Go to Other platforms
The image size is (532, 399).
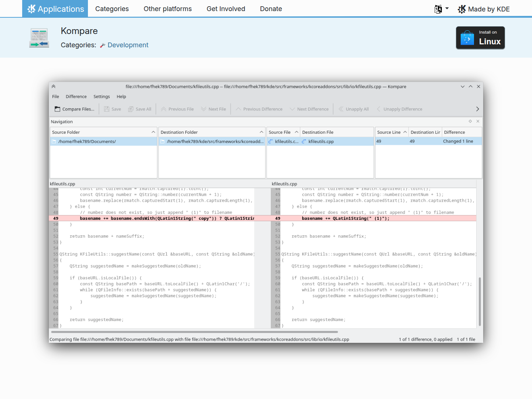point(168,9)
